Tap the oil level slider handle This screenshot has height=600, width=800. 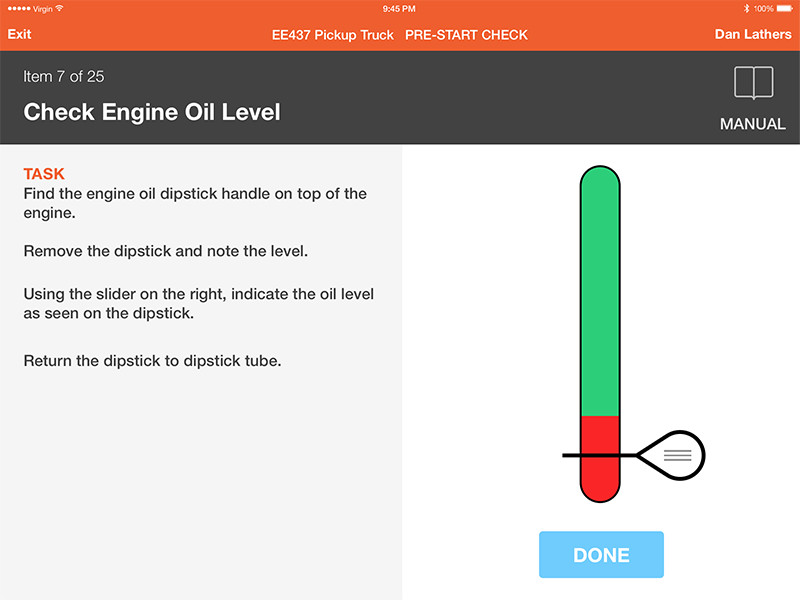pyautogui.click(x=671, y=455)
